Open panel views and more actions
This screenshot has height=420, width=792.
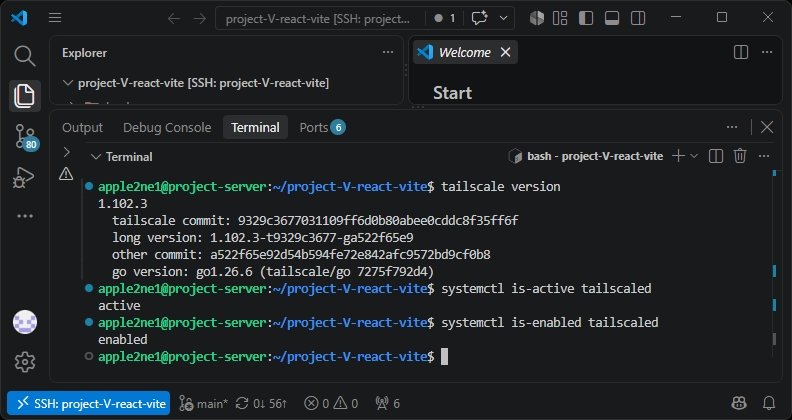click(x=732, y=127)
